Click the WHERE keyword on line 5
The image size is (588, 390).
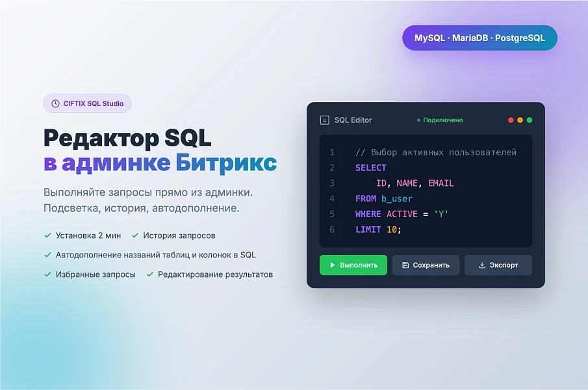click(368, 214)
